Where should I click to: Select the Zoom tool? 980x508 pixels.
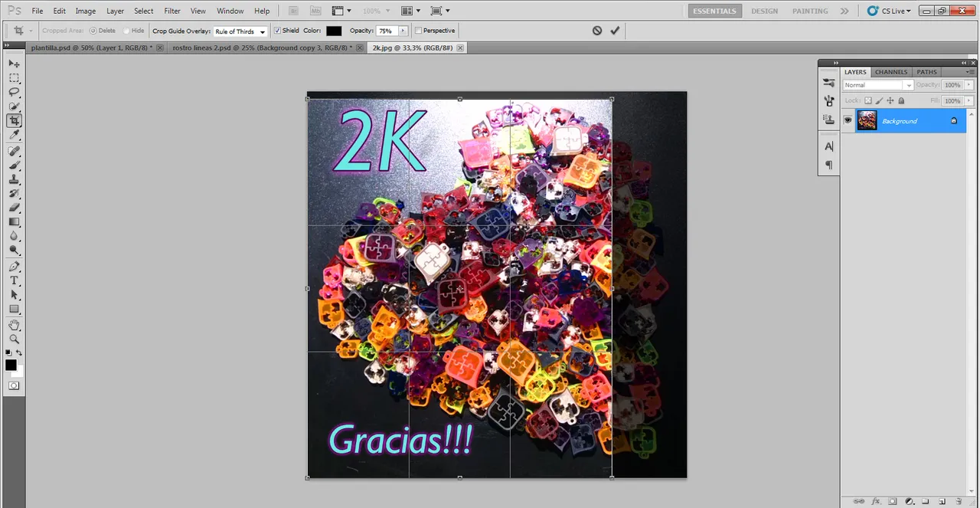[14, 339]
